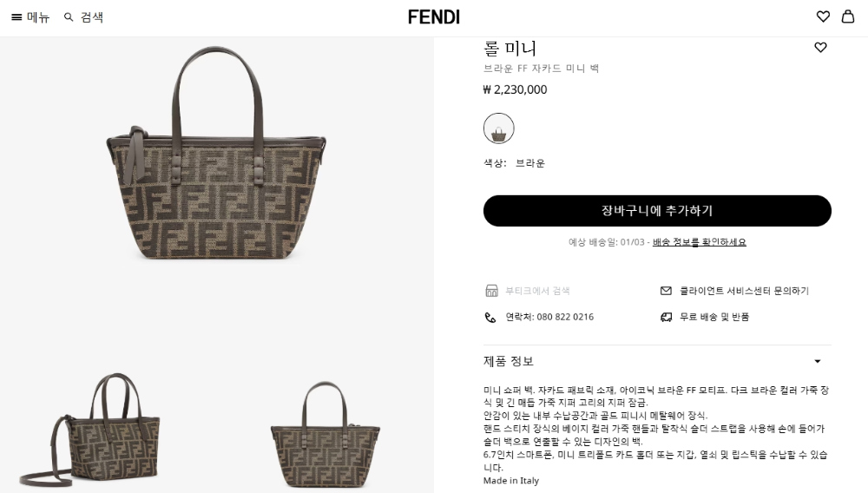Open 클라이언트 서비스센터 문의하기 link
The width and height of the screenshot is (868, 493).
744,291
